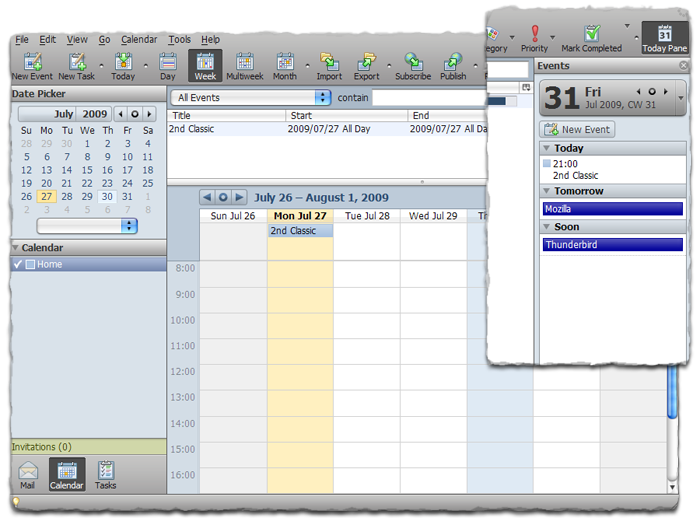700x525 pixels.
Task: Toggle the Today Pane button
Action: (x=665, y=38)
